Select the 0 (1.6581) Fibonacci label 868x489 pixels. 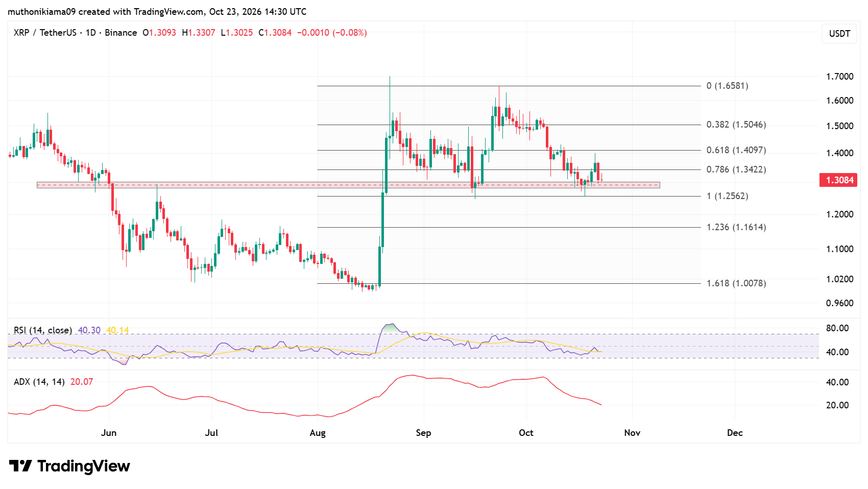pyautogui.click(x=727, y=86)
